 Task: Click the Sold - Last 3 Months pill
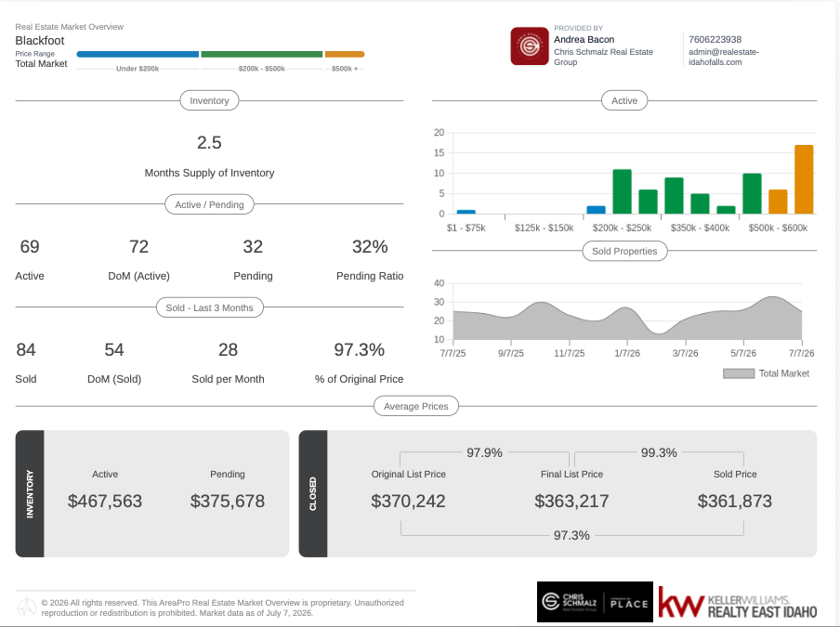tap(209, 307)
